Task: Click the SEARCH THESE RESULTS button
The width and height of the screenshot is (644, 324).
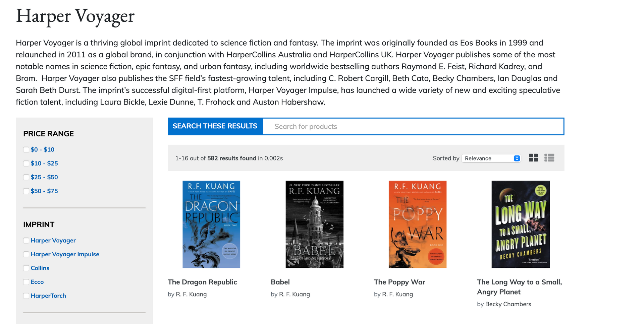Action: pyautogui.click(x=215, y=126)
